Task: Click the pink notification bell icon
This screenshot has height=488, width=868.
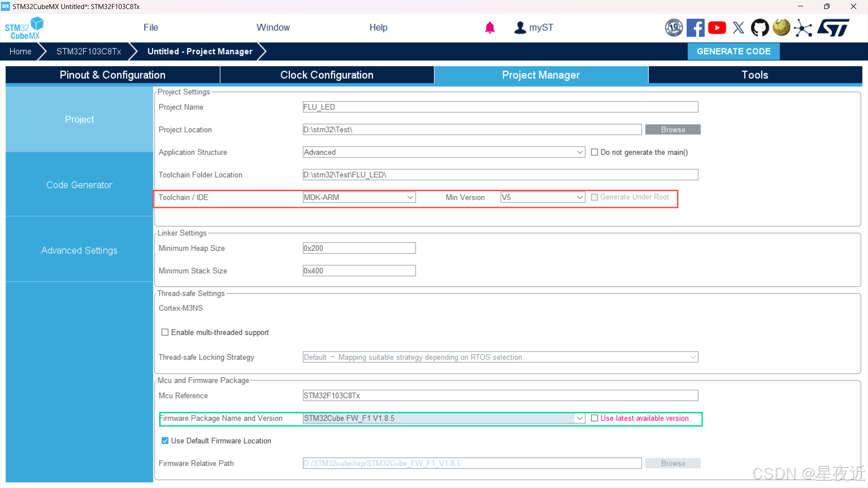Action: point(490,28)
